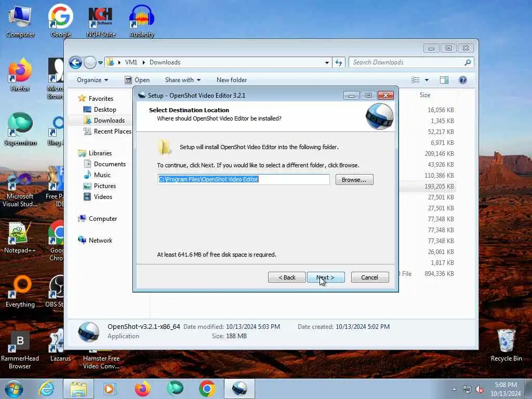Open Lazarus desktop shortcut
Viewport: 532px width, 399px height.
coord(60,345)
